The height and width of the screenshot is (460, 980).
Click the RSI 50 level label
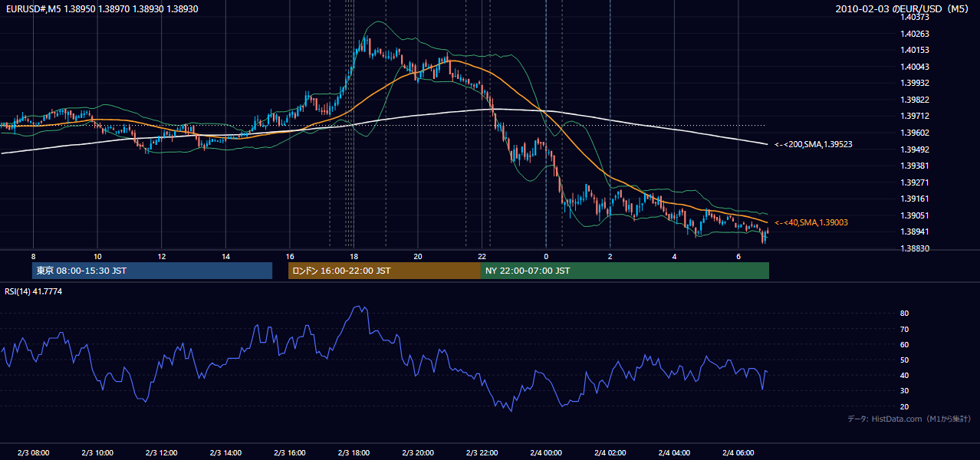pyautogui.click(x=905, y=360)
